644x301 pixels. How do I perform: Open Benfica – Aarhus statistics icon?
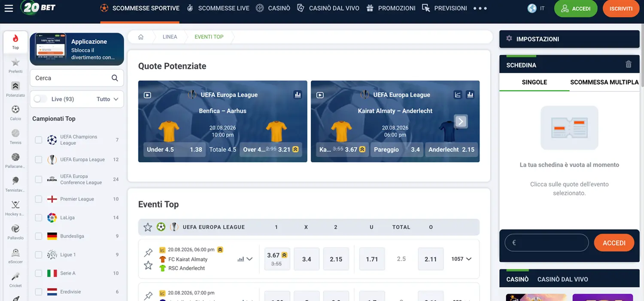click(298, 95)
